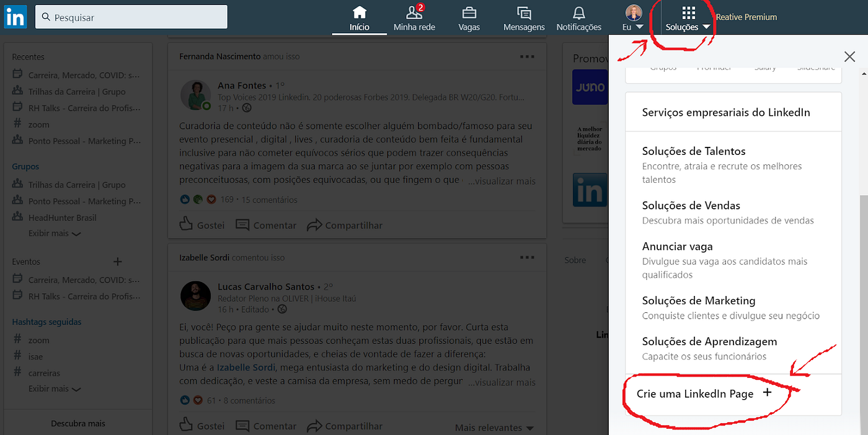868x435 pixels.
Task: Open Grupos section heading
Action: 25,166
